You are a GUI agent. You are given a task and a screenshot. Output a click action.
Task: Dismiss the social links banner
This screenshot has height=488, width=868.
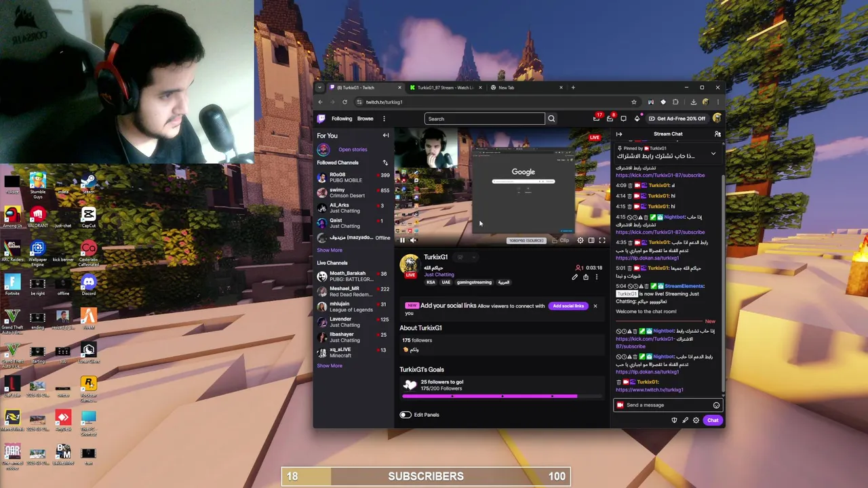595,306
